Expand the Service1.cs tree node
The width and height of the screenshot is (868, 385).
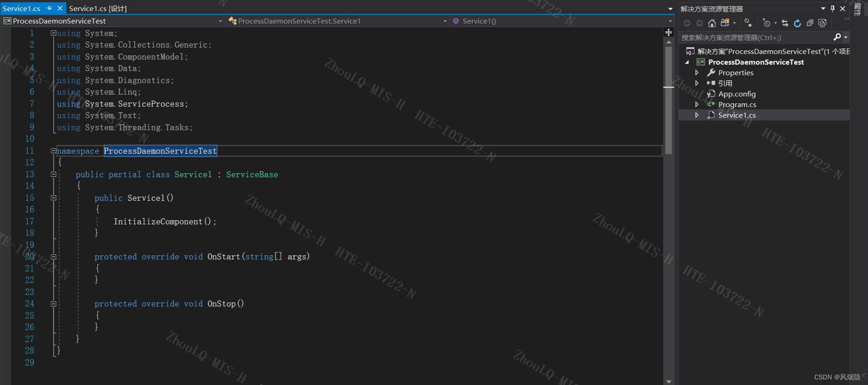[697, 115]
